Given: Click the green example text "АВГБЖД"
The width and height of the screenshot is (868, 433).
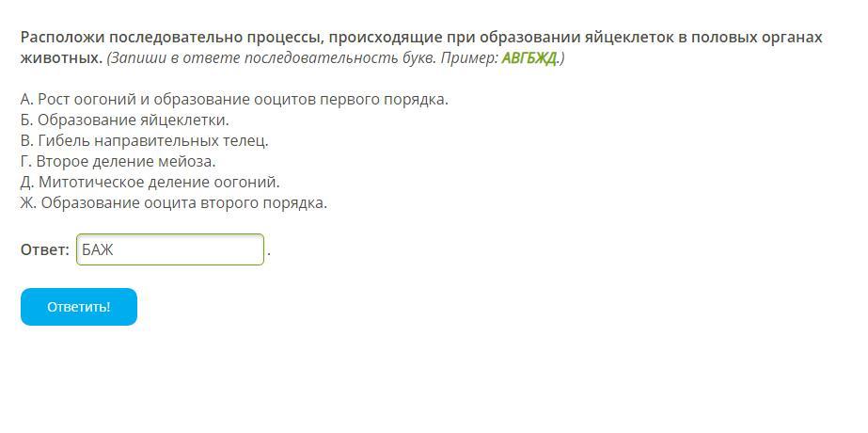Looking at the screenshot, I should 529,58.
